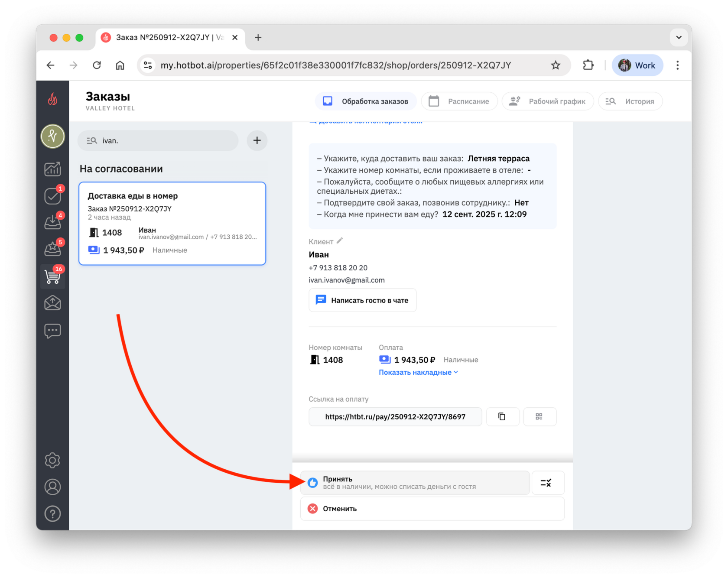This screenshot has width=728, height=578.
Task: Edit client with the pencil icon
Action: (x=340, y=240)
